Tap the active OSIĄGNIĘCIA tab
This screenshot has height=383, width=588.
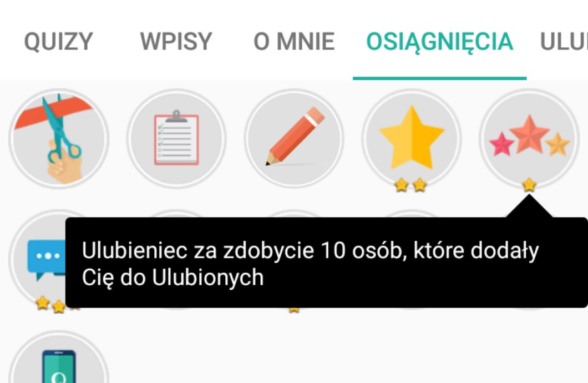(x=439, y=42)
